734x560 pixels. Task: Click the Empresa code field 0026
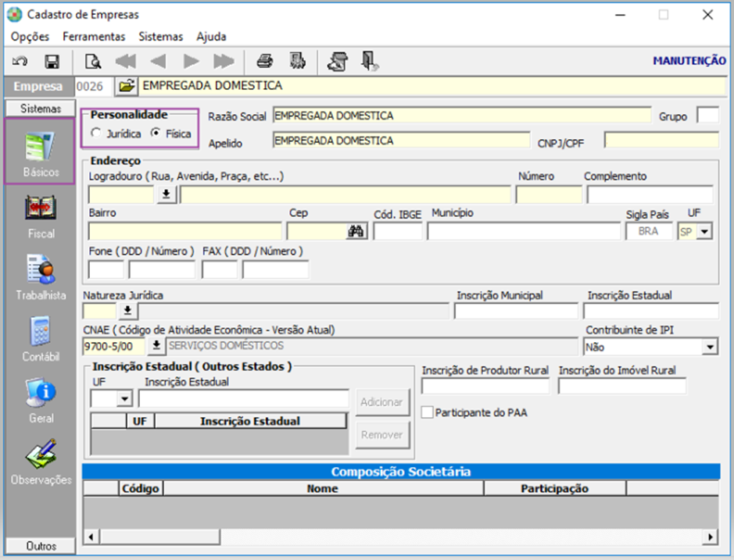tap(94, 86)
